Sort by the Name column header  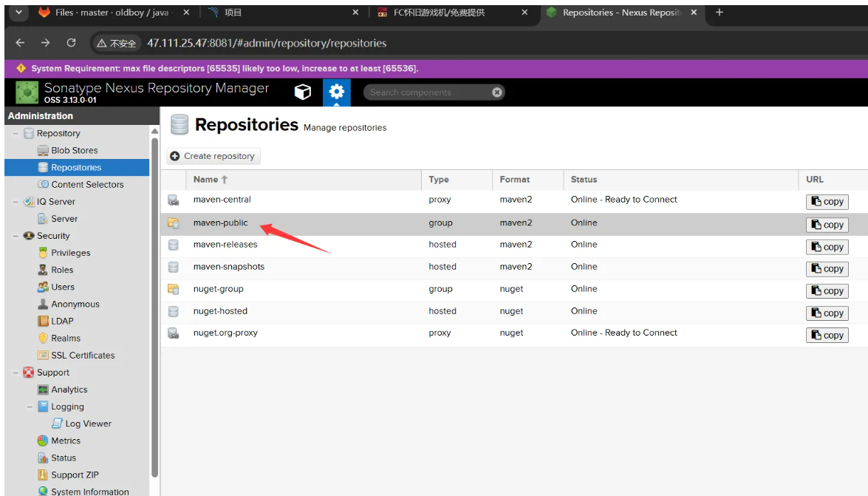point(304,180)
